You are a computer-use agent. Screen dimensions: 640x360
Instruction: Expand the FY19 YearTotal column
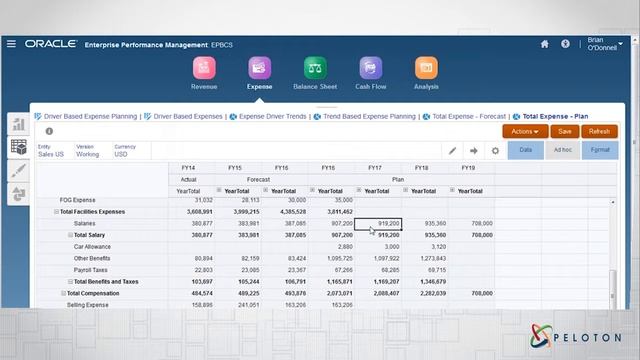452,190
